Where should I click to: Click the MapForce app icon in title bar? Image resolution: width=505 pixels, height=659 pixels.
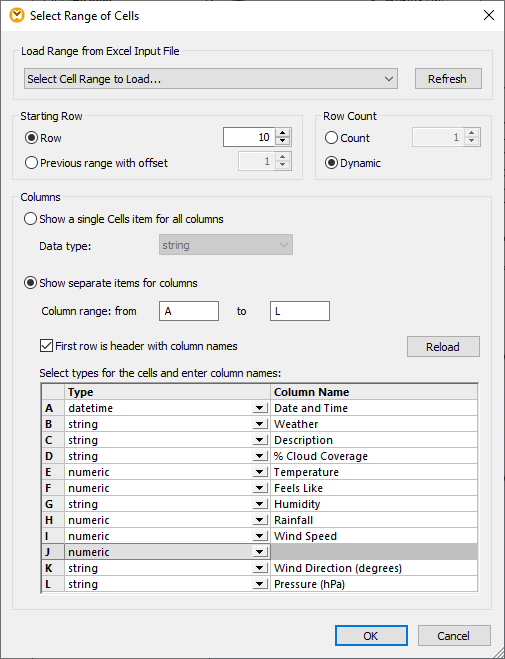click(17, 16)
